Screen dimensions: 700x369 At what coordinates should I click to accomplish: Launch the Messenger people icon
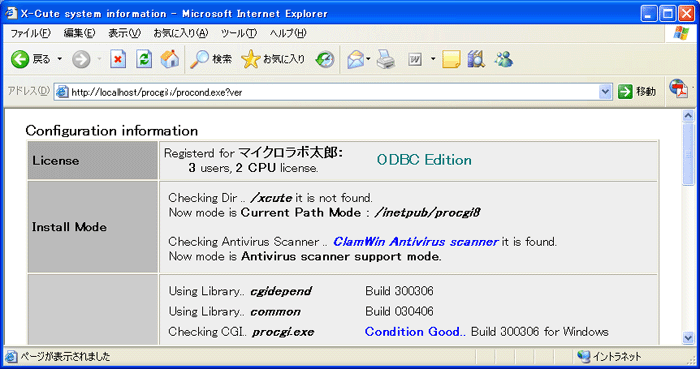[x=504, y=59]
